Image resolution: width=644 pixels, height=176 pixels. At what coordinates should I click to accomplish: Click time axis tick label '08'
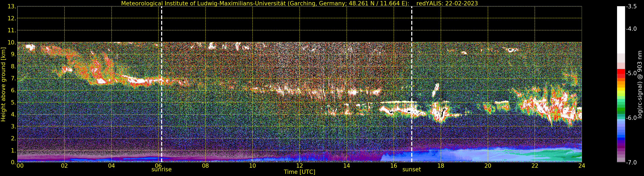pyautogui.click(x=205, y=166)
